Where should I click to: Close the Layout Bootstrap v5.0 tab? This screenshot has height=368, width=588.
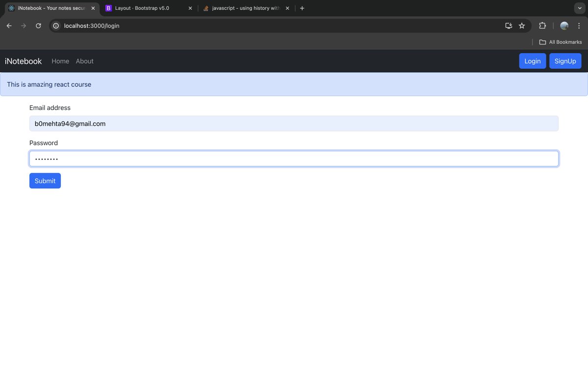coord(190,8)
